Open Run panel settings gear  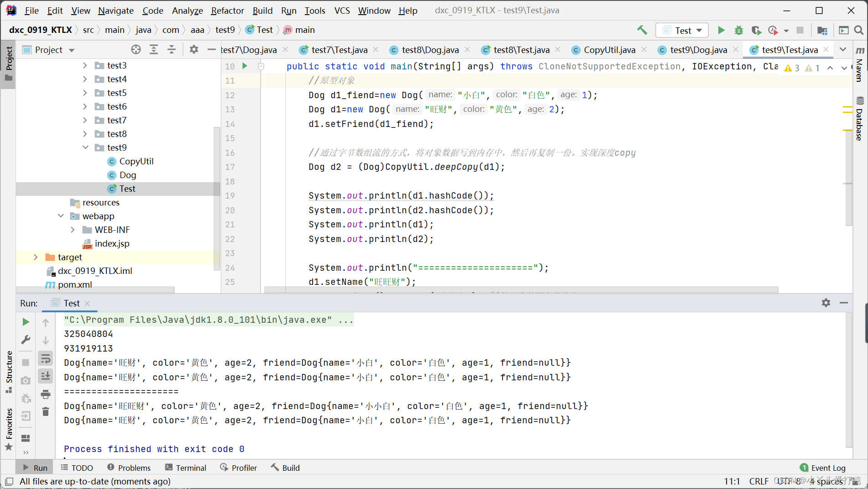click(826, 303)
